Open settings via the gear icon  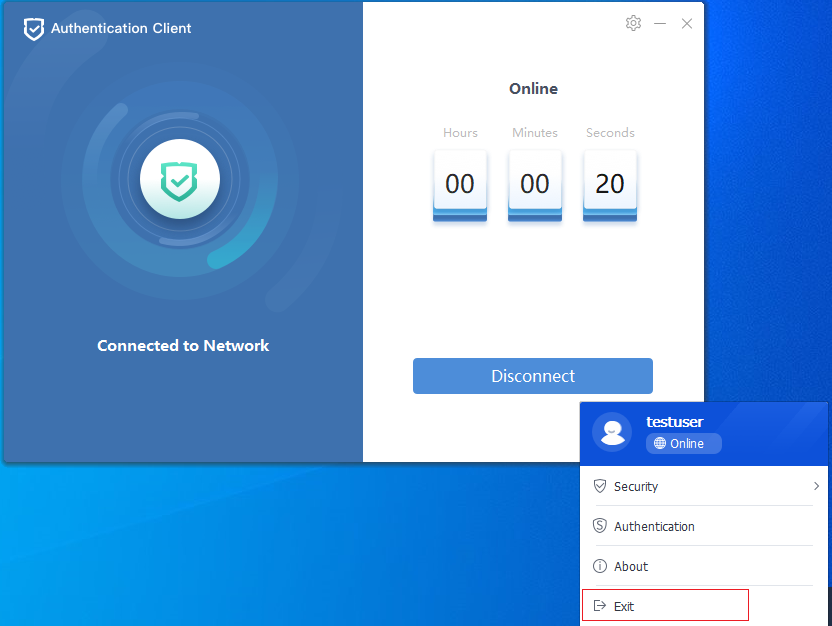click(x=633, y=23)
